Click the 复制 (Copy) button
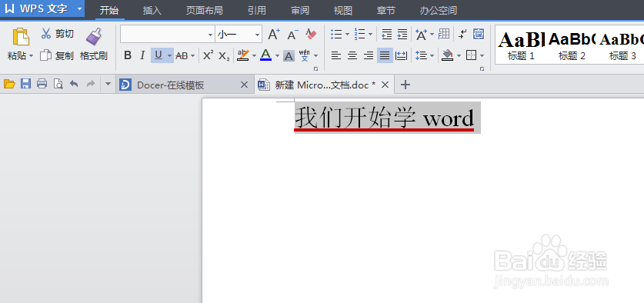This screenshot has height=303, width=644. click(57, 56)
